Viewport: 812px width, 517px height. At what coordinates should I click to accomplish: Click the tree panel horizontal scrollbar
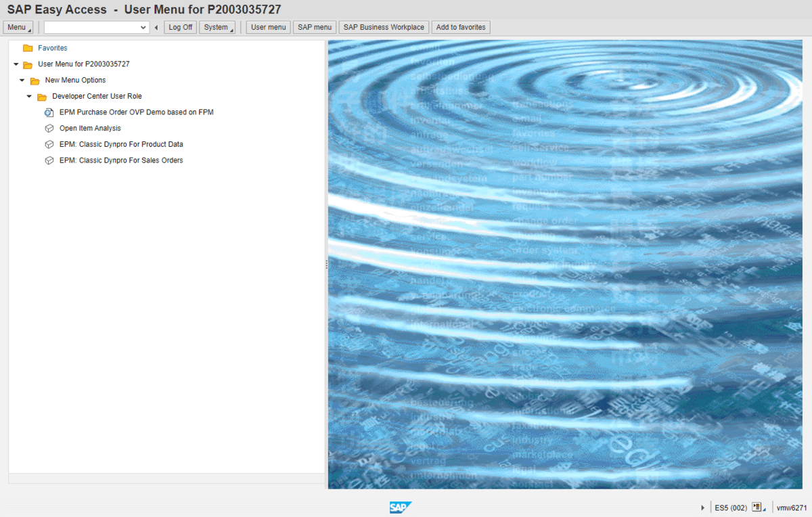pos(166,478)
